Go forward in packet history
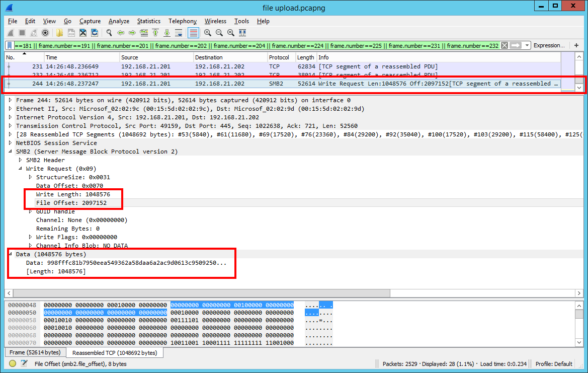 (132, 33)
